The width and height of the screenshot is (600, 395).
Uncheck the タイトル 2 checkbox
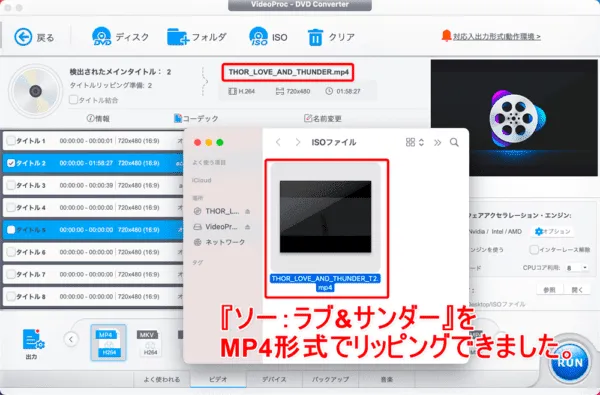pyautogui.click(x=11, y=163)
